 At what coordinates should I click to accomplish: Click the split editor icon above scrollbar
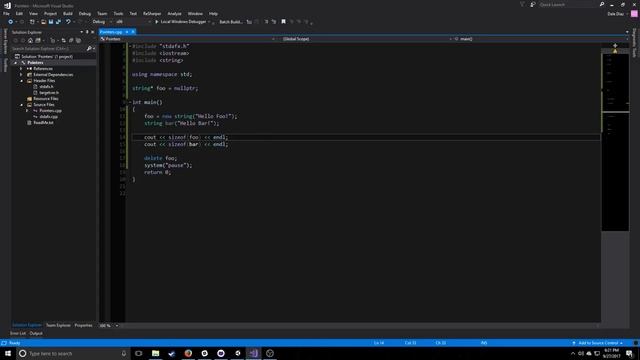[615, 45]
